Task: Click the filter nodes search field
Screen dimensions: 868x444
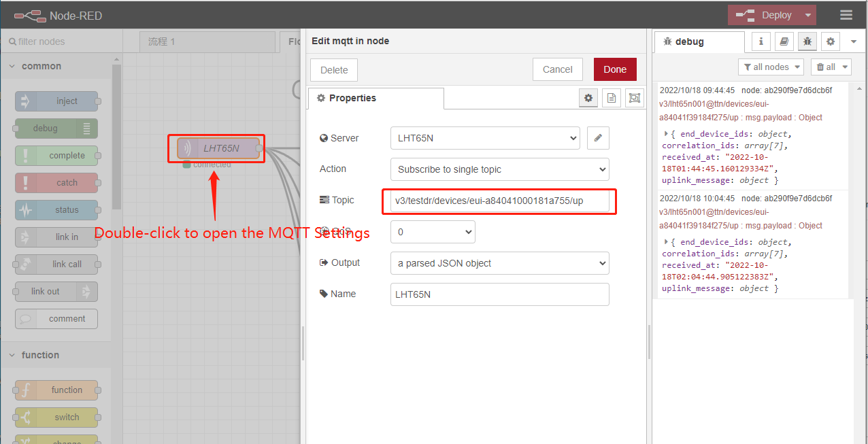Action: (x=61, y=41)
